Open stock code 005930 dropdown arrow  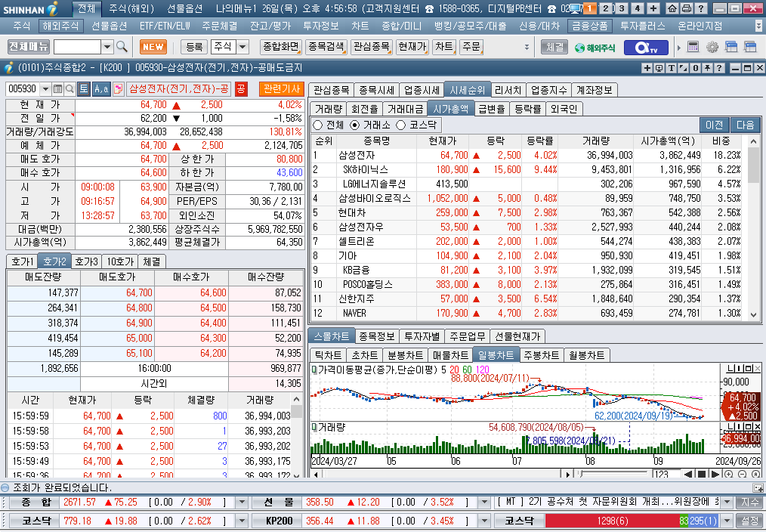(45, 89)
